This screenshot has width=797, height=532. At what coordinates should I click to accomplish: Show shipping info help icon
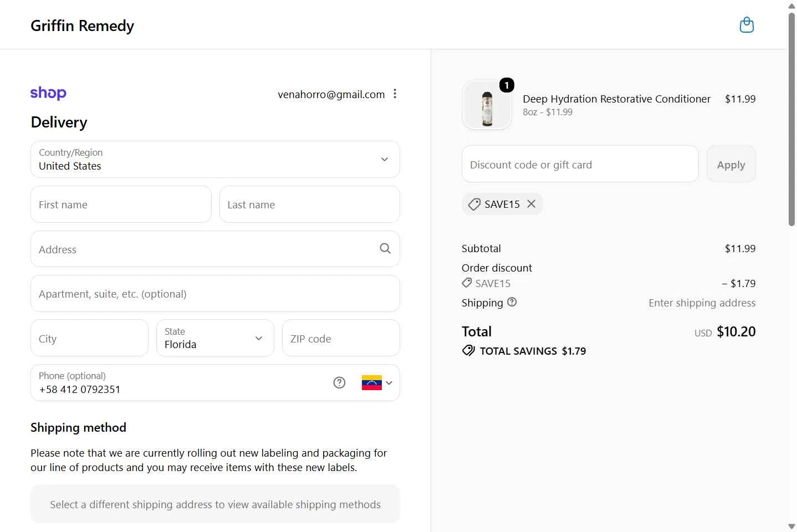[512, 302]
